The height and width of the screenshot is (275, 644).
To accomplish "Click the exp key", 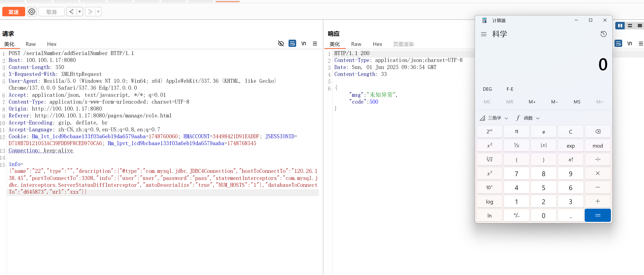I will coord(571,146).
